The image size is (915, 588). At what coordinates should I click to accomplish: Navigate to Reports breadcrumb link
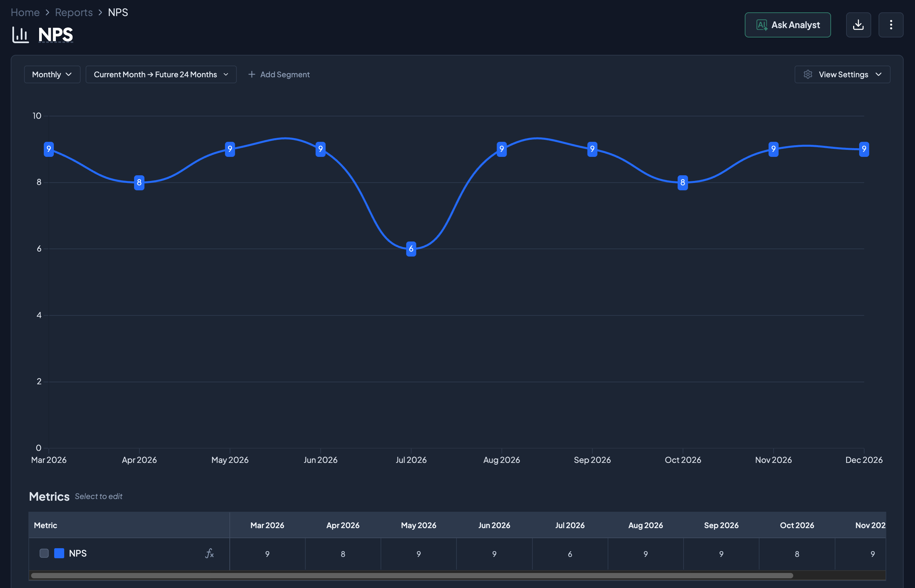[74, 12]
